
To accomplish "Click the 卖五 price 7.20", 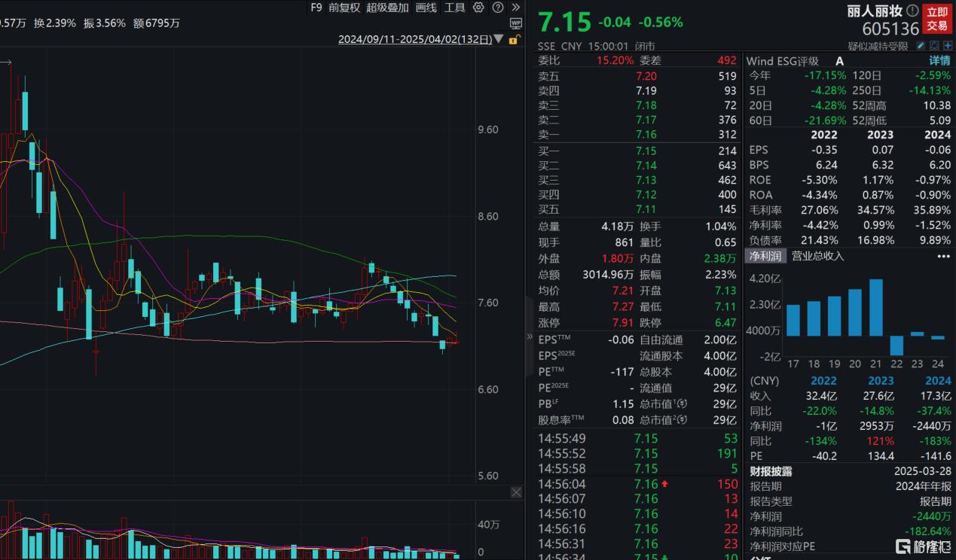I will pyautogui.click(x=646, y=76).
